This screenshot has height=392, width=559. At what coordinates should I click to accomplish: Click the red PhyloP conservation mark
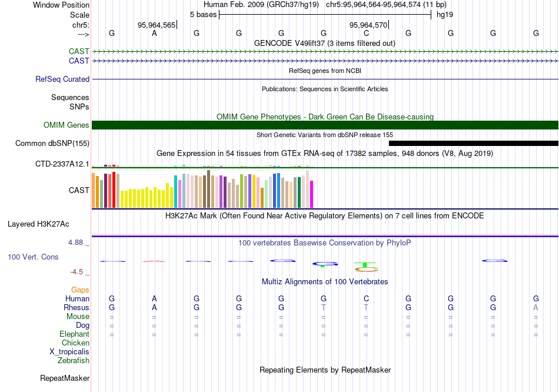154,261
